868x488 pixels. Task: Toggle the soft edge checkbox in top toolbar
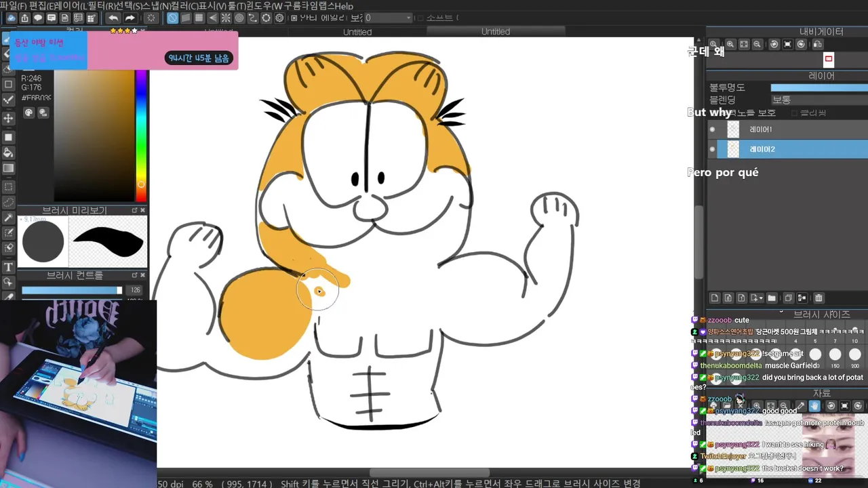coord(420,18)
